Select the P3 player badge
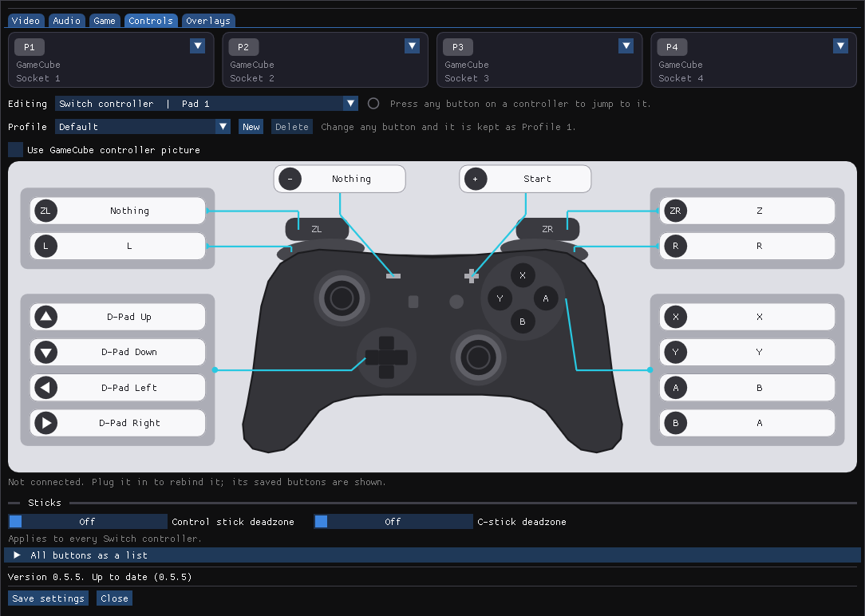This screenshot has height=616, width=865. (x=458, y=47)
